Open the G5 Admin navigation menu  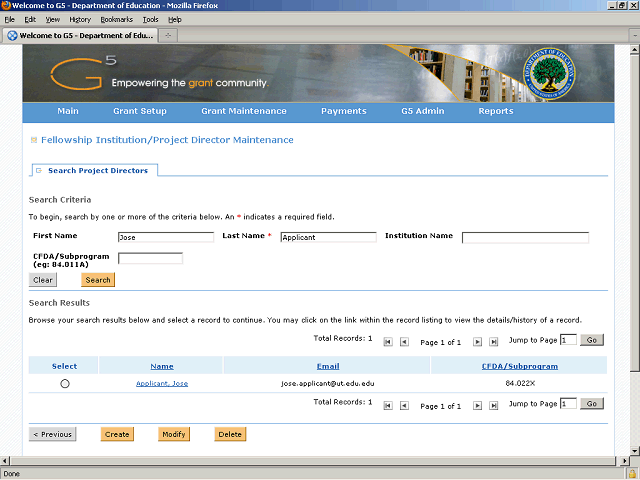(x=422, y=111)
